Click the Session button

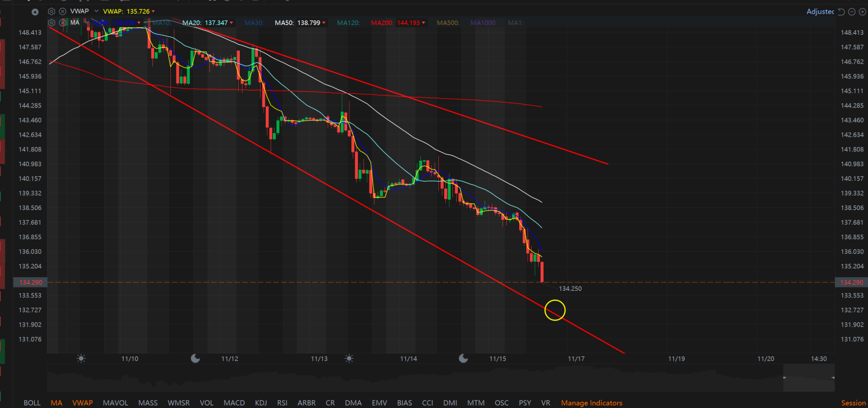[x=853, y=403]
